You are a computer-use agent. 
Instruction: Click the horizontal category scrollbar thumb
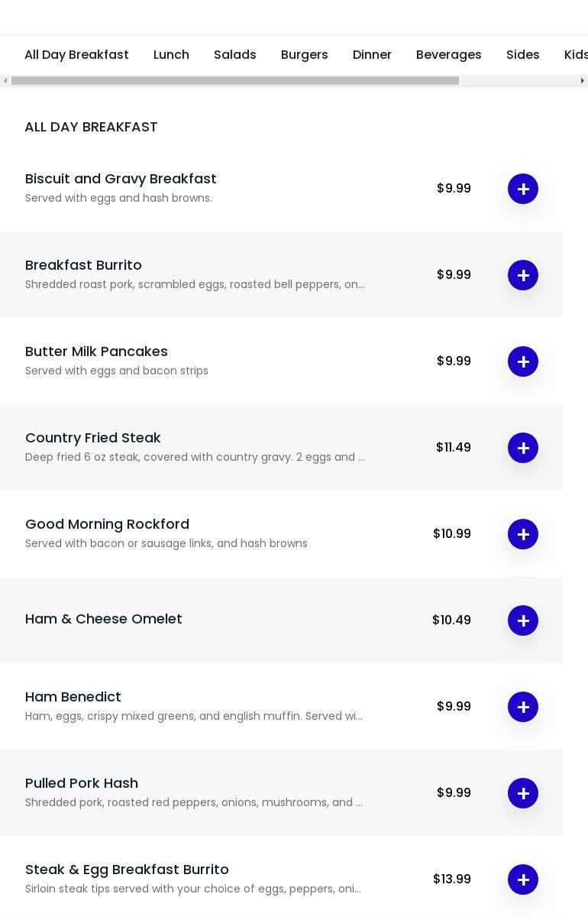(234, 81)
